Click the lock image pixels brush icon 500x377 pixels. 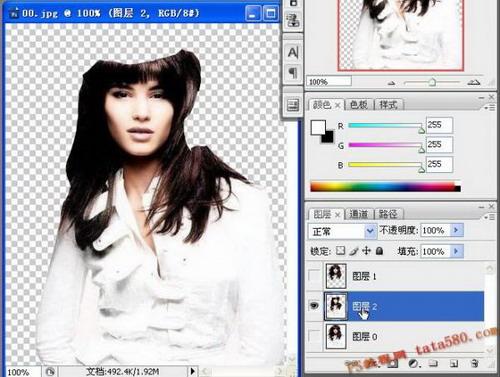pyautogui.click(x=354, y=251)
